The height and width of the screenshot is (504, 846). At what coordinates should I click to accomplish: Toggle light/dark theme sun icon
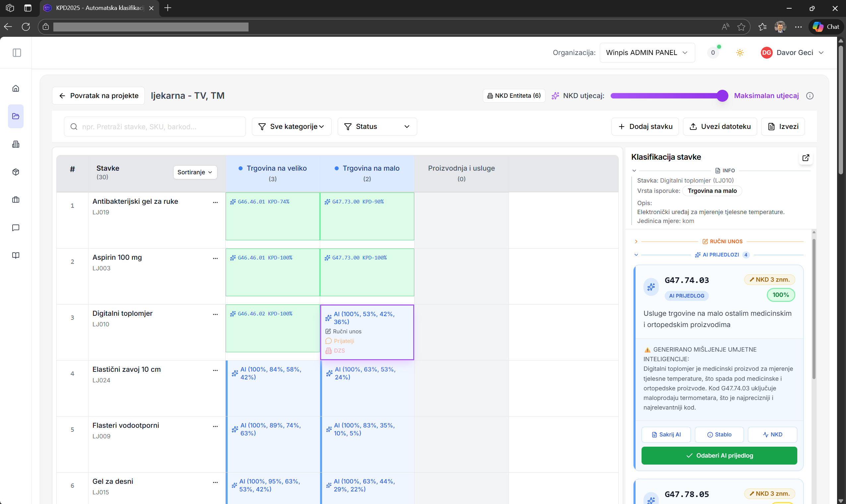point(740,53)
